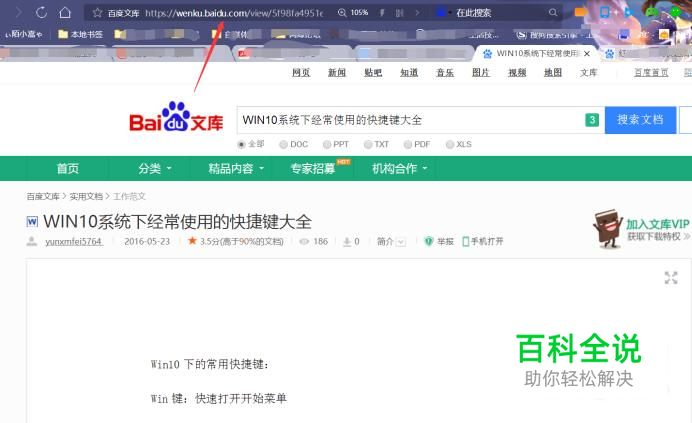Click the line Win 键：快速打开开始菜单
The height and width of the screenshot is (423, 692).
(x=218, y=399)
